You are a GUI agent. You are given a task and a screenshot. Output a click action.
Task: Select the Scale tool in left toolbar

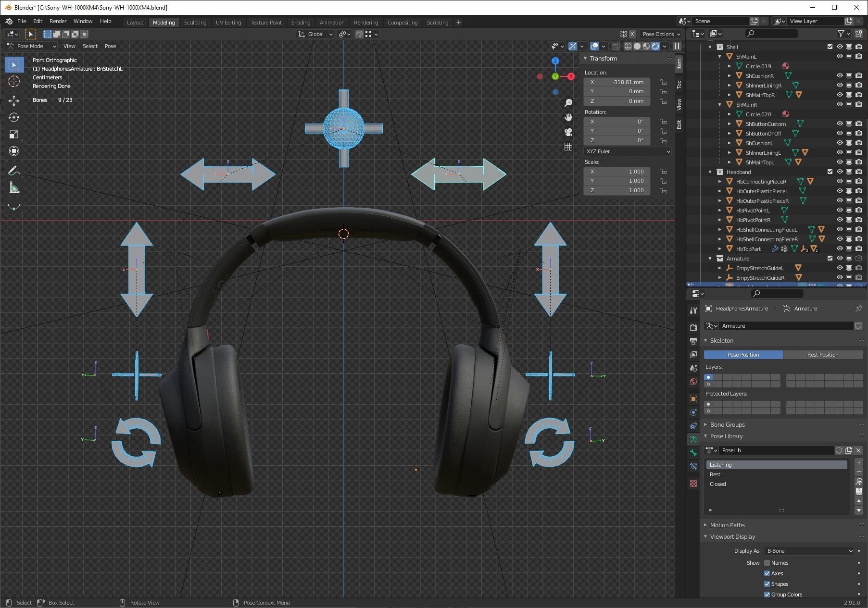14,134
